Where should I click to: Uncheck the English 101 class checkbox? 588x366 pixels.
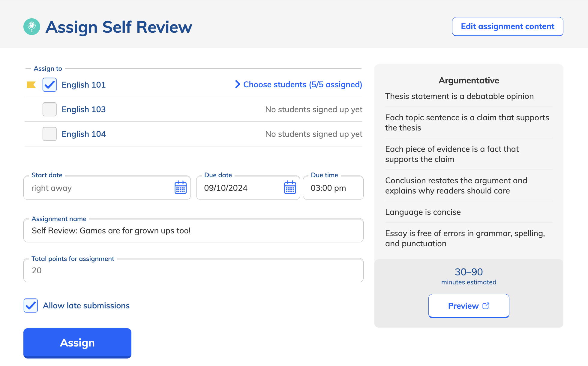coord(49,85)
